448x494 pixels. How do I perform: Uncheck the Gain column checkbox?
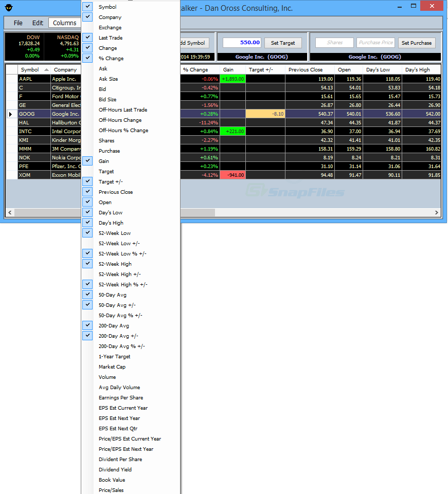coord(87,160)
